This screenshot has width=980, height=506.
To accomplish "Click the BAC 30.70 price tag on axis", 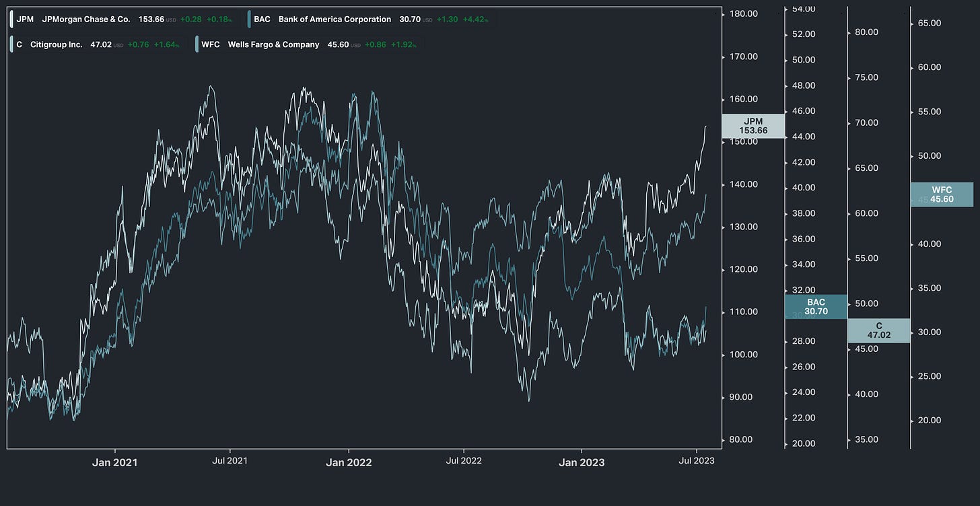I will (x=816, y=307).
